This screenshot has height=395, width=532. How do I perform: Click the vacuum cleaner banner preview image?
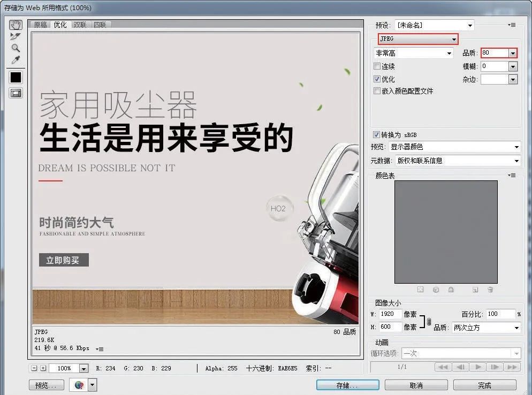[195, 178]
